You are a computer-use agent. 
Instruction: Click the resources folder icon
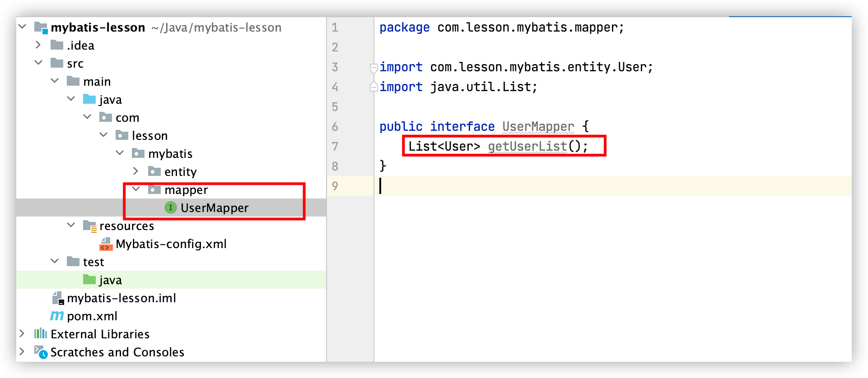(90, 226)
